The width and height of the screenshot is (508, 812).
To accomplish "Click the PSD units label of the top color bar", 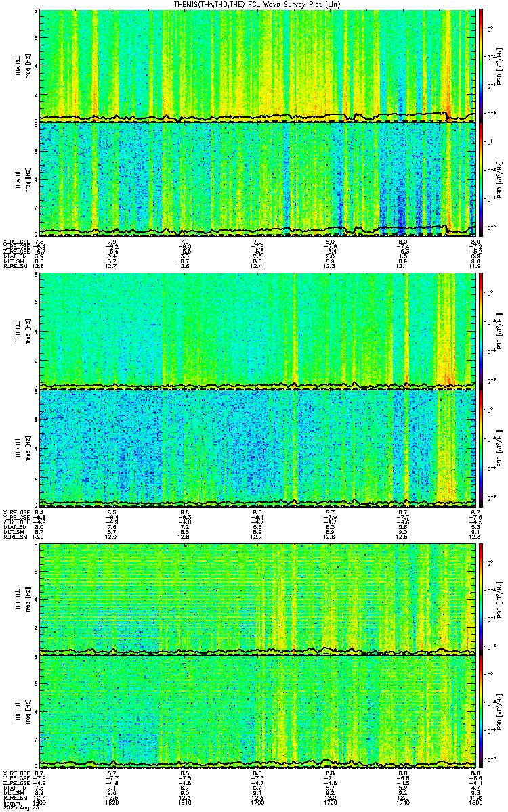I will pyautogui.click(x=499, y=65).
